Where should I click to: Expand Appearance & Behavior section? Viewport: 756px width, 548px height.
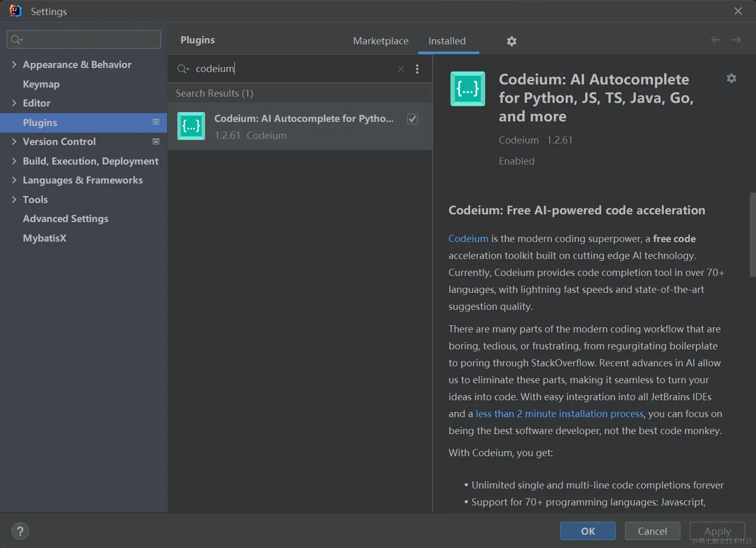point(14,65)
